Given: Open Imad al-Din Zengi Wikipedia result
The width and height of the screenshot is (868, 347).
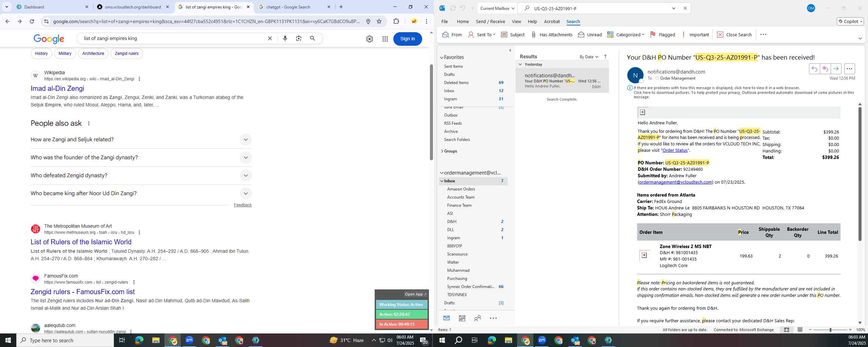Looking at the screenshot, I should tap(57, 88).
